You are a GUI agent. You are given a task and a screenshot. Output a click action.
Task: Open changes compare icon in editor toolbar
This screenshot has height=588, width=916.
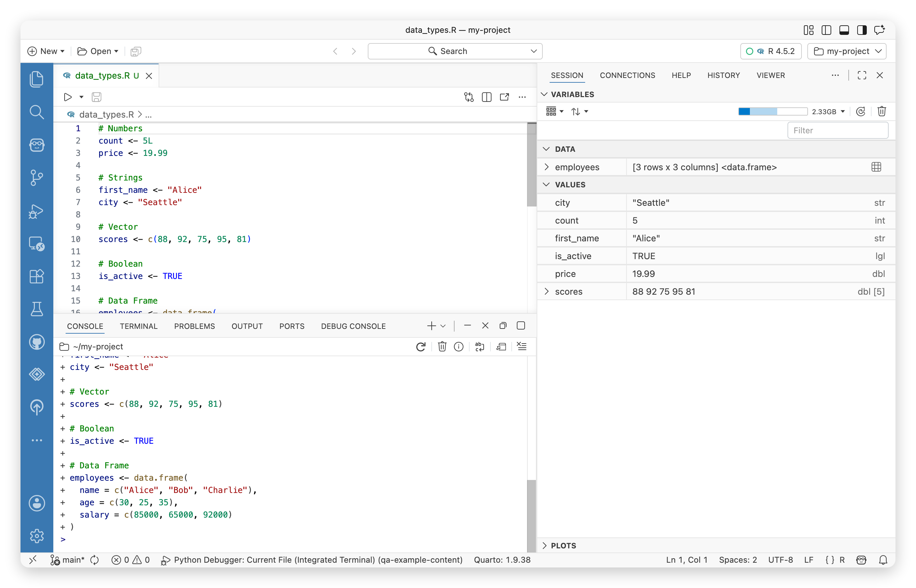point(469,97)
